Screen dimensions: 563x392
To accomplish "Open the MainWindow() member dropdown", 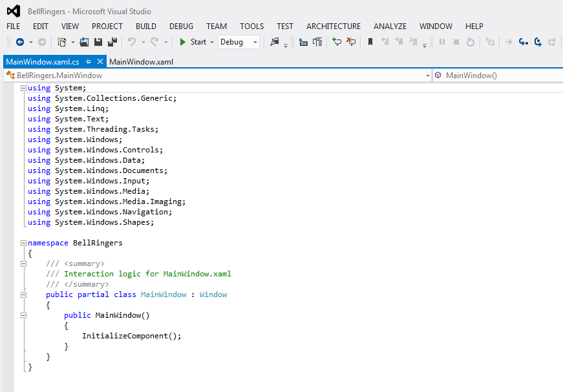I will coord(498,76).
